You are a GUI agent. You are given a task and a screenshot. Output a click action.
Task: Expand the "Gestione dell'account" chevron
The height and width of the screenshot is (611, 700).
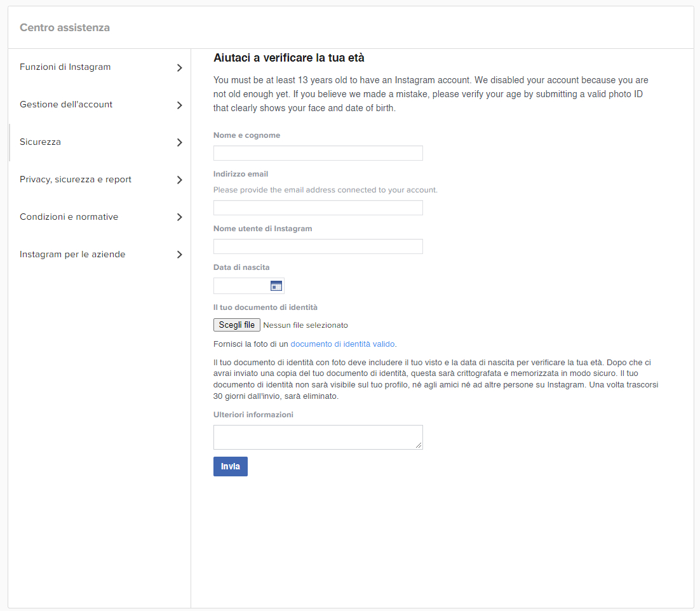tap(180, 105)
